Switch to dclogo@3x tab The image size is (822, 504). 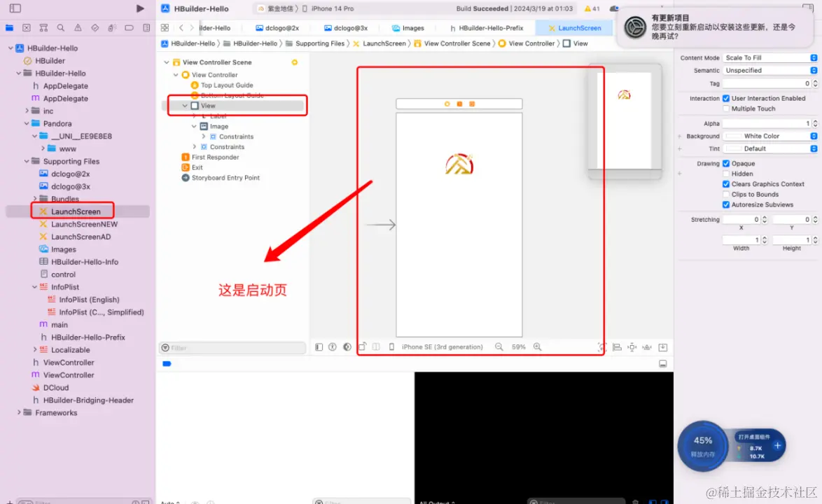[x=346, y=28]
